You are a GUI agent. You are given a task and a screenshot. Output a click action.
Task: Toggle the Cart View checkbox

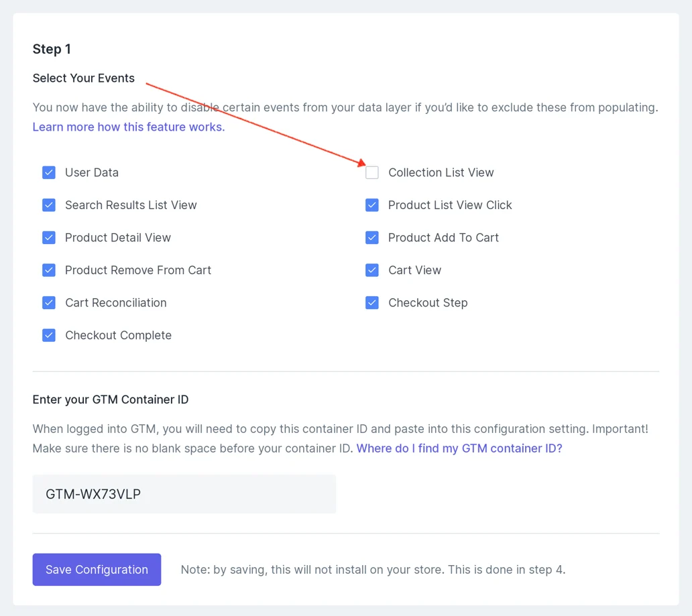tap(372, 270)
